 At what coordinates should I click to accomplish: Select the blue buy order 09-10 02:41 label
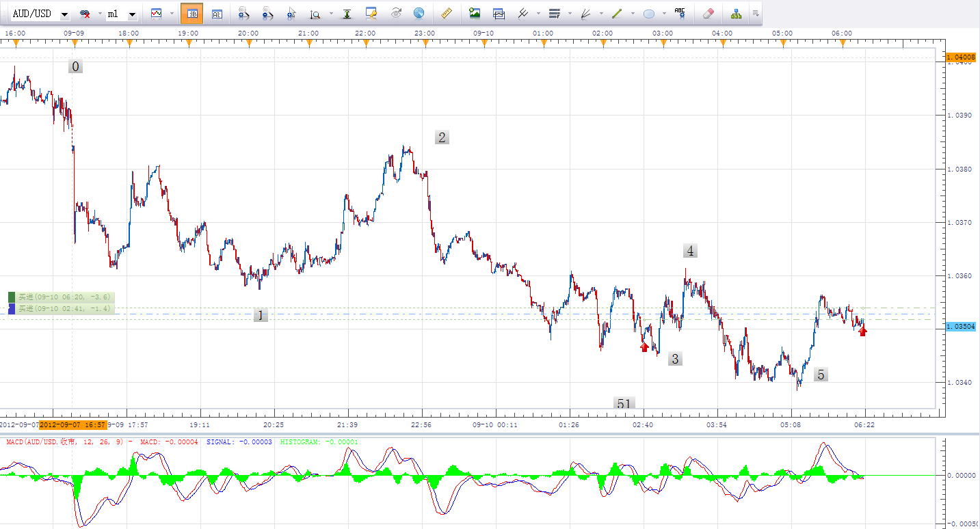click(61, 309)
